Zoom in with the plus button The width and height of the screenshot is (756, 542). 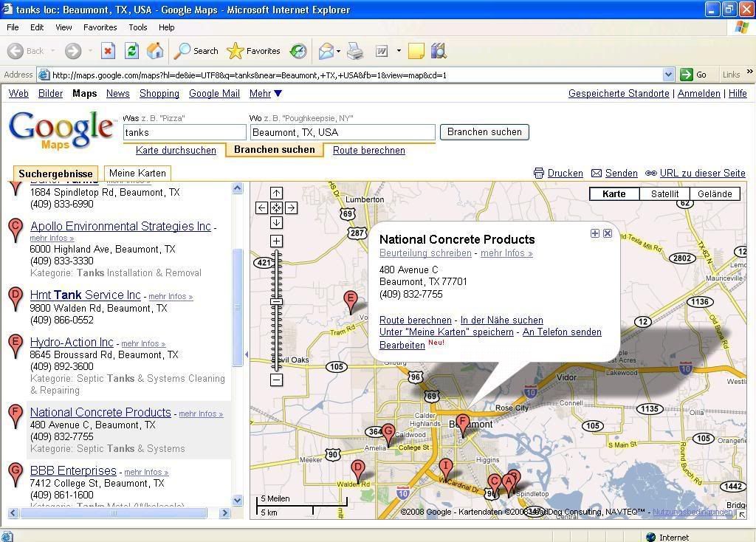276,241
